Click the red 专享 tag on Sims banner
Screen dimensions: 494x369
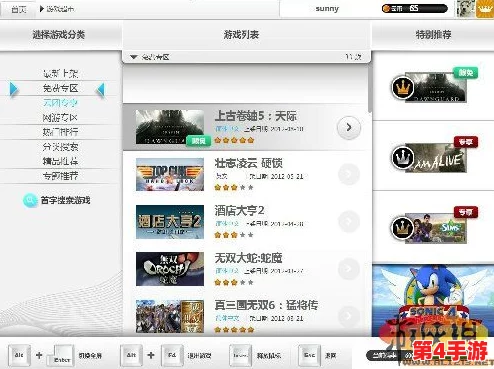(465, 212)
